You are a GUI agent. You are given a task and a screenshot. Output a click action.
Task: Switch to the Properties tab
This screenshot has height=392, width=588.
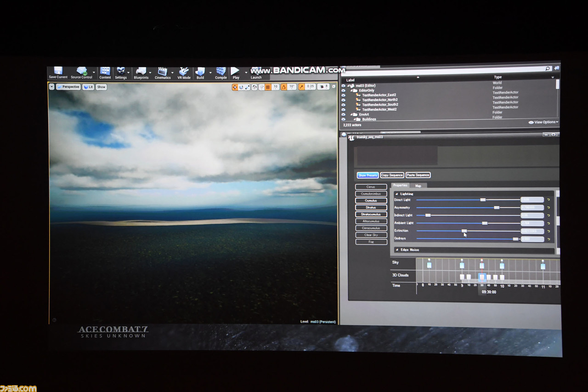click(x=400, y=185)
